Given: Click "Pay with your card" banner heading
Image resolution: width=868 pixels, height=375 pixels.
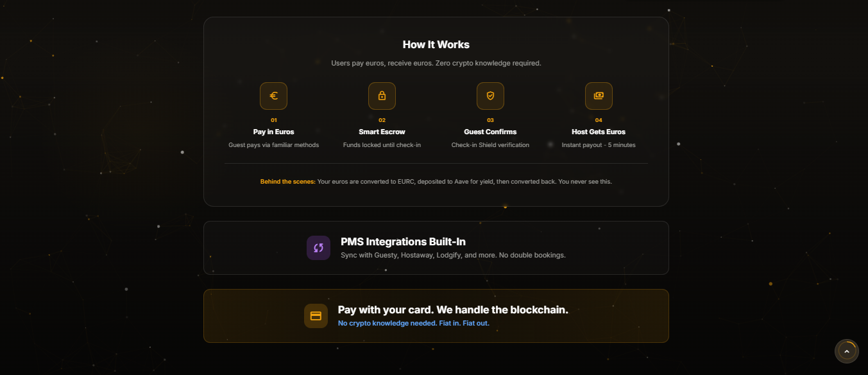Looking at the screenshot, I should [x=453, y=310].
